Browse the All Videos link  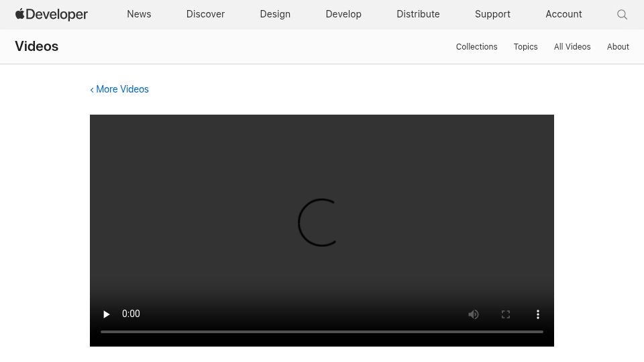click(x=572, y=46)
